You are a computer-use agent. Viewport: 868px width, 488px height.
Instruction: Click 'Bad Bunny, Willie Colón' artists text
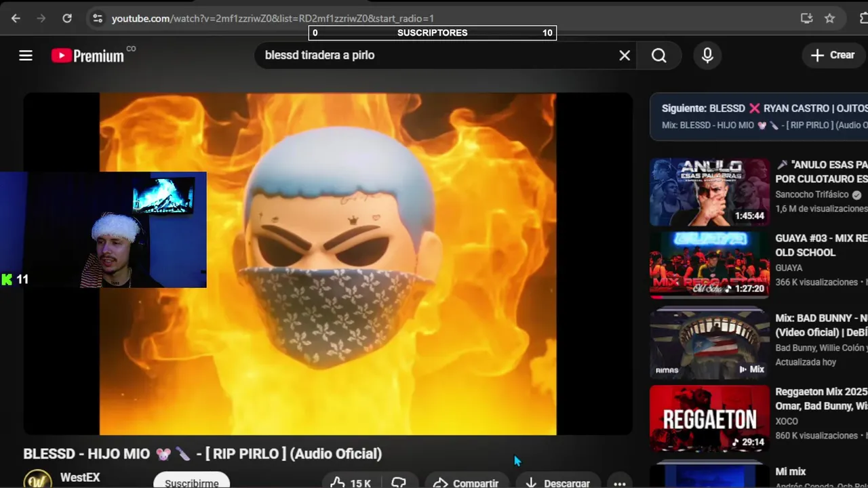click(822, 348)
